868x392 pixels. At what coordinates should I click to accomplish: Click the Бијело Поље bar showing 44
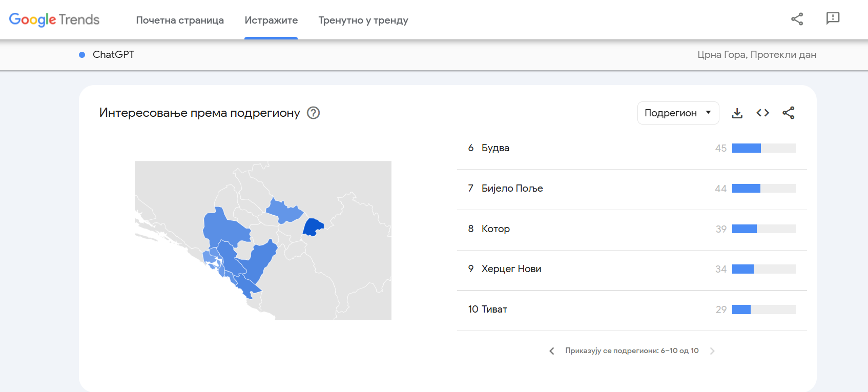764,189
